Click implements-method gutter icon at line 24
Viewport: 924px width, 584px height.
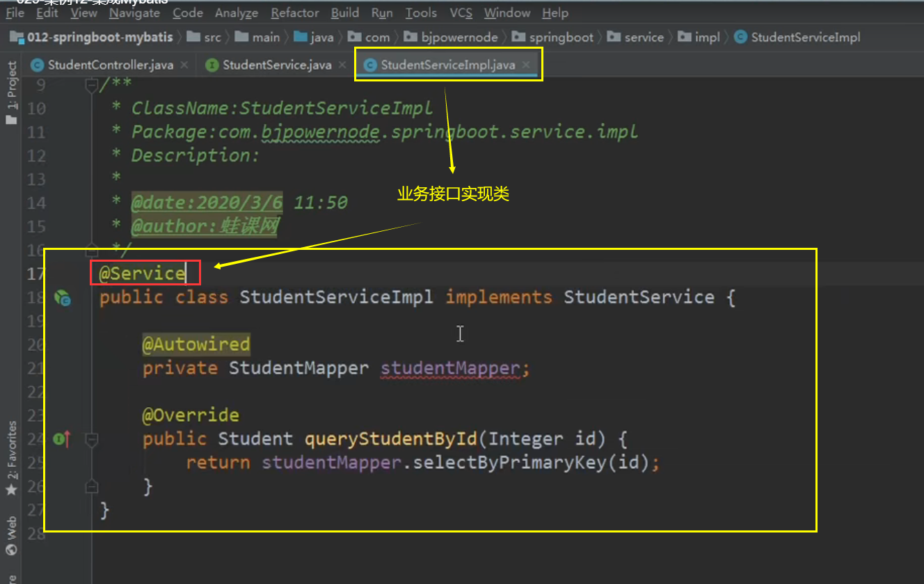click(x=62, y=439)
